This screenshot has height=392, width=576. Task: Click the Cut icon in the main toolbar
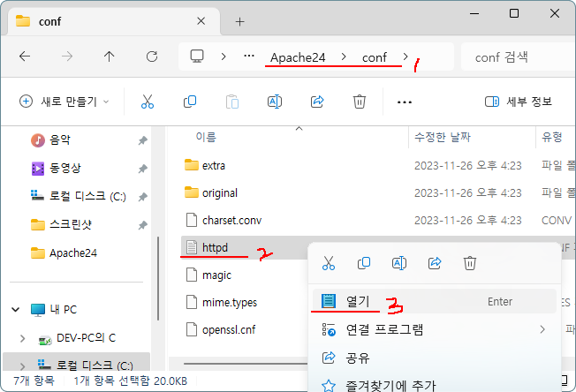coord(148,102)
